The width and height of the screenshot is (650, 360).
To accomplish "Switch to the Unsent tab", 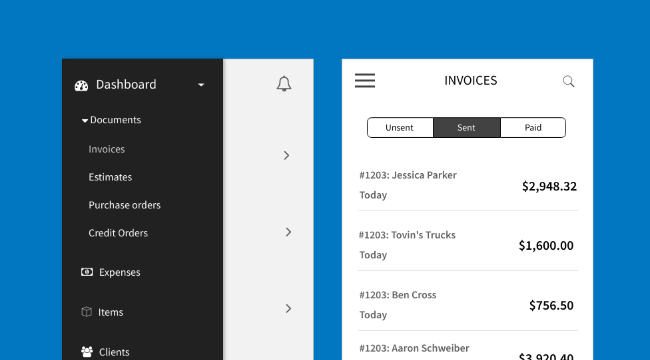I will (400, 127).
